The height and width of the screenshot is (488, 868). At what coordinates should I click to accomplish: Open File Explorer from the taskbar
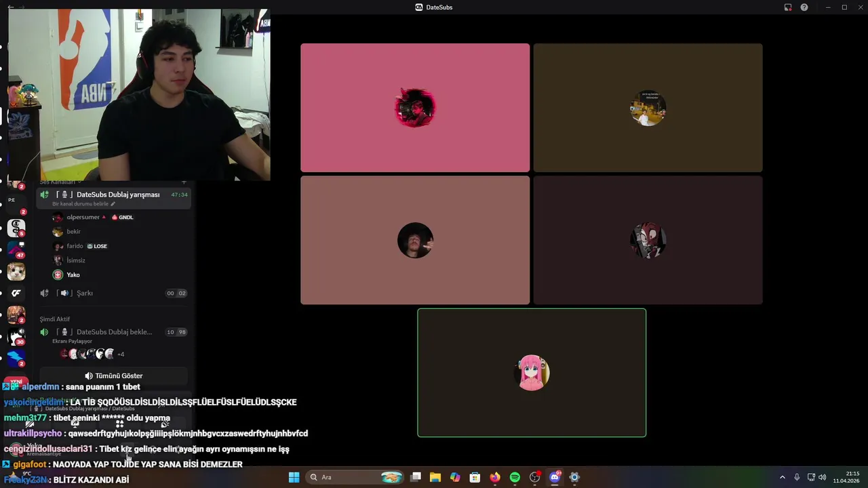pos(435,477)
